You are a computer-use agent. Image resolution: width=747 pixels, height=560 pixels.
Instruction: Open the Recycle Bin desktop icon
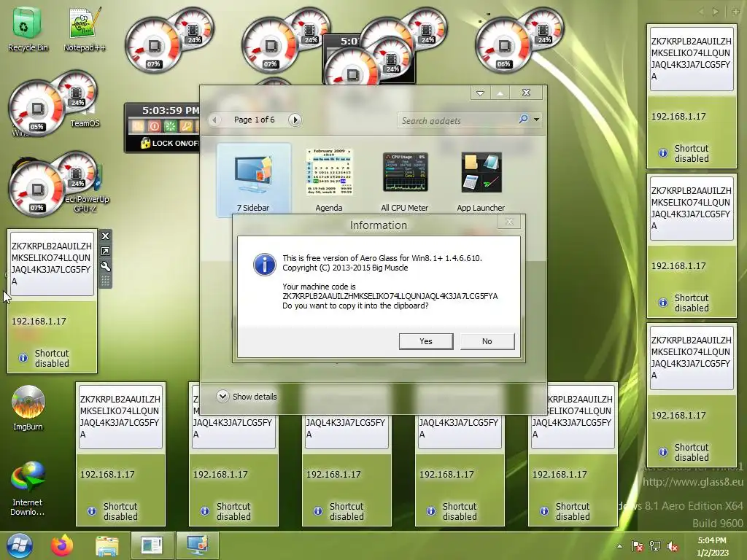click(28, 29)
